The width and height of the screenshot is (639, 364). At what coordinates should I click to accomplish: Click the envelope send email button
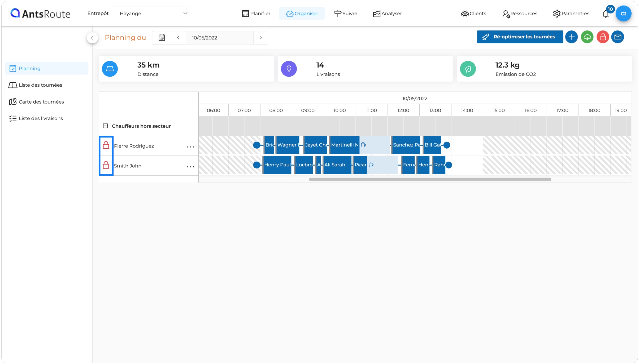(x=618, y=37)
